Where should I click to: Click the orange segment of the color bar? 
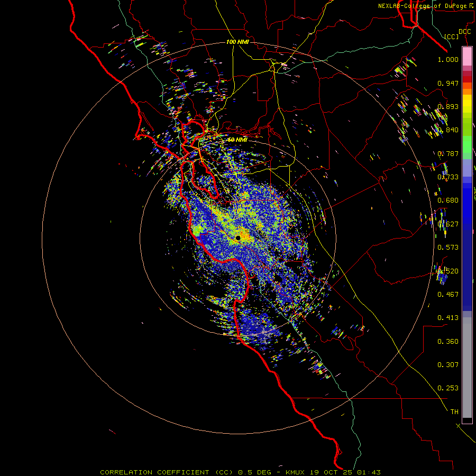(467, 88)
